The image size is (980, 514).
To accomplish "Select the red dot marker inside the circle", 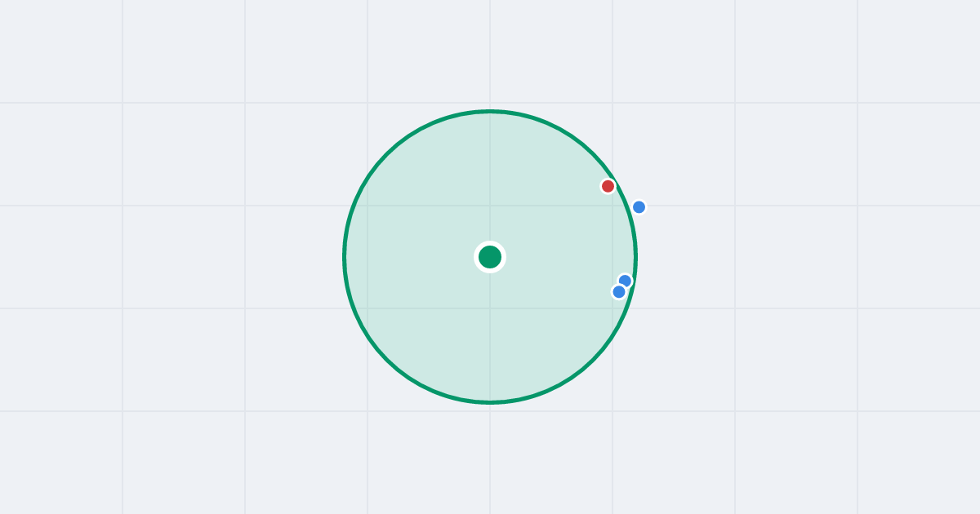I will point(608,186).
